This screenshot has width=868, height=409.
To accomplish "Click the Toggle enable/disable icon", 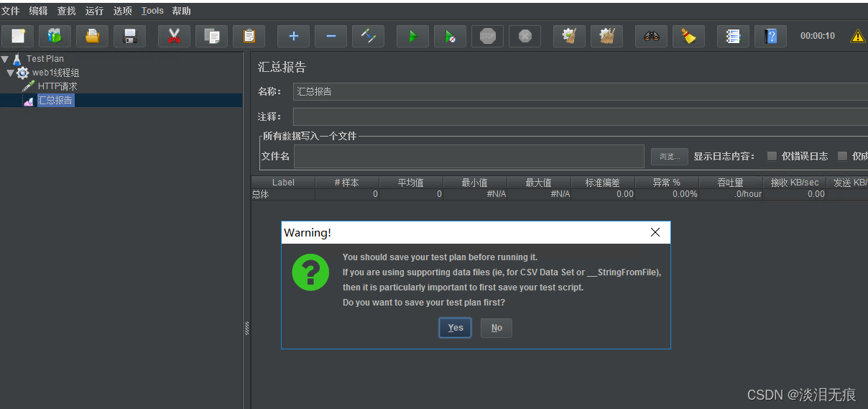I will (x=368, y=36).
